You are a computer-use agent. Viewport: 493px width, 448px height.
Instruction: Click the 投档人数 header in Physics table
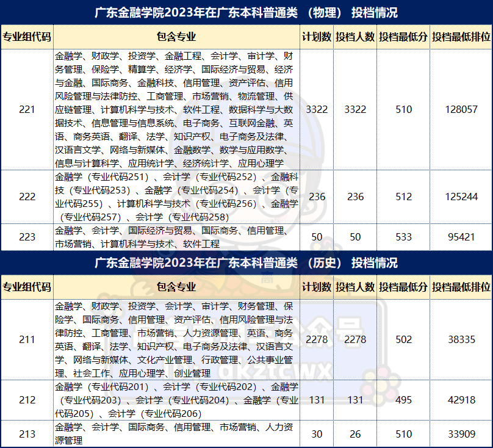pyautogui.click(x=355, y=37)
